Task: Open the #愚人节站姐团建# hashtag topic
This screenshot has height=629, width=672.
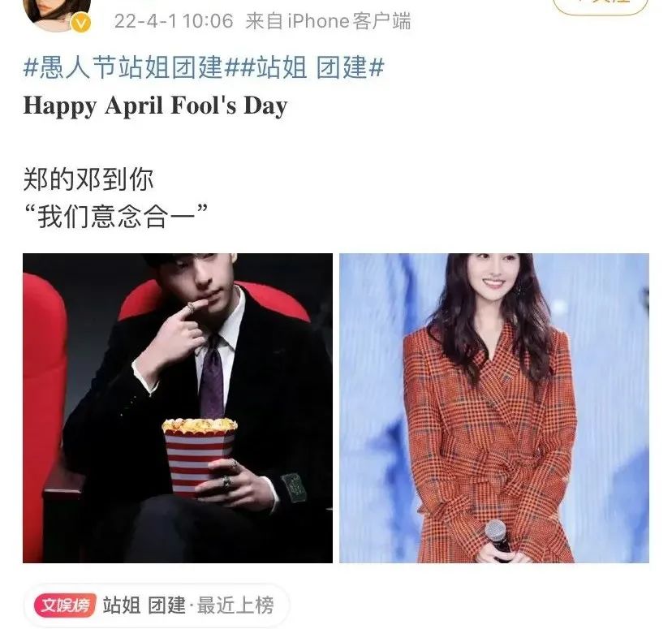Action: (130, 67)
